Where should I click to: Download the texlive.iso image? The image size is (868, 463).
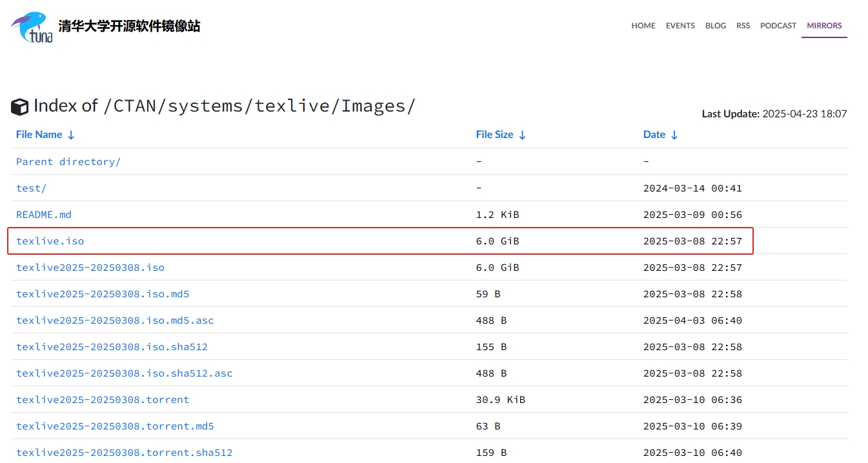50,241
